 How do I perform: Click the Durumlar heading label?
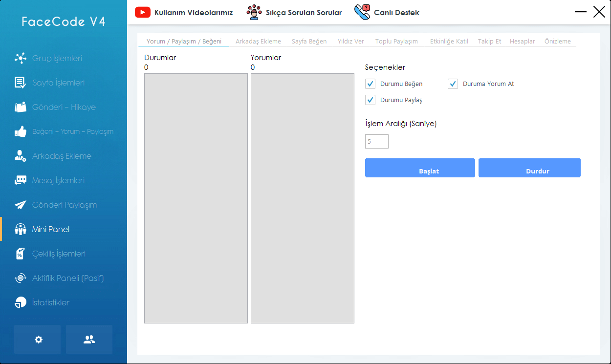click(x=160, y=58)
